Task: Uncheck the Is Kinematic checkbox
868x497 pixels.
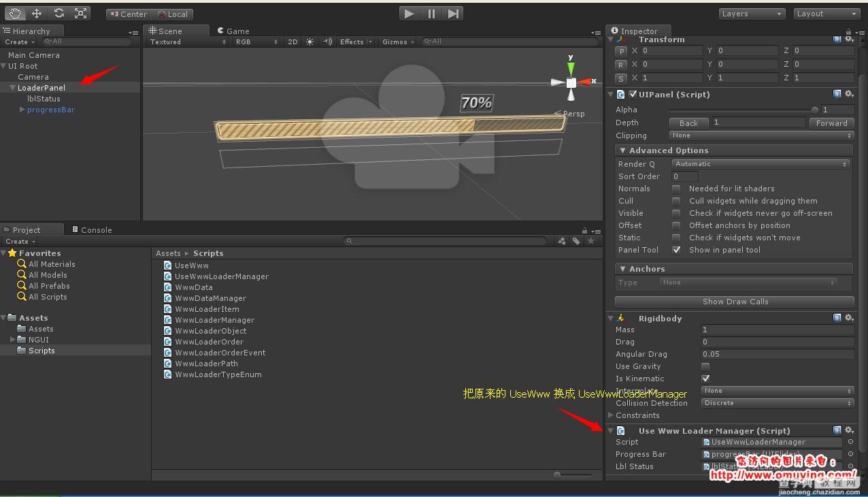Action: point(705,379)
